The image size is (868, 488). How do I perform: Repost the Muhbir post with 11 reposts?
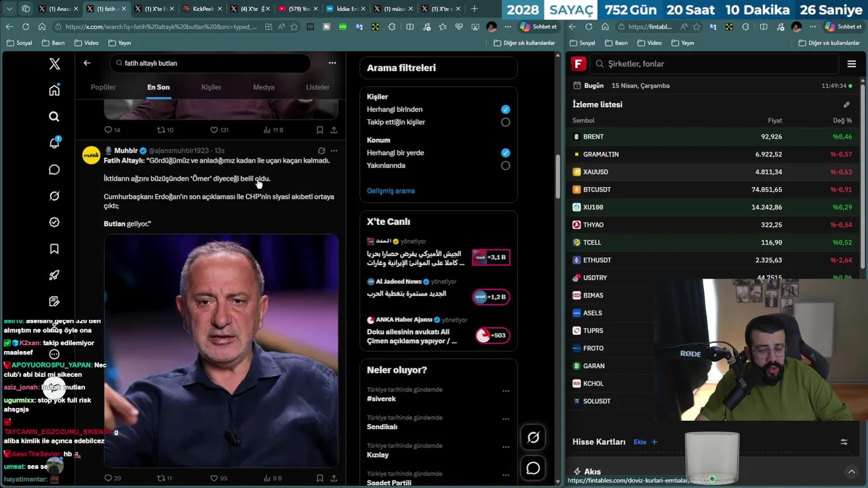164,478
